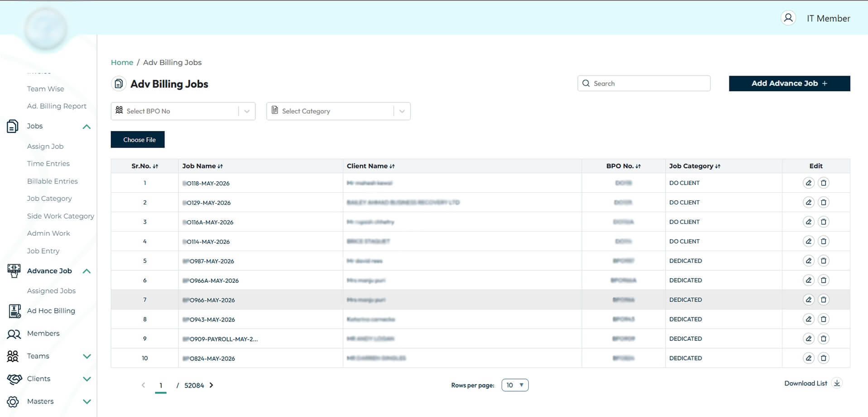868x417 pixels.
Task: Edit row 7 PO966-MAY-2026
Action: [808, 300]
